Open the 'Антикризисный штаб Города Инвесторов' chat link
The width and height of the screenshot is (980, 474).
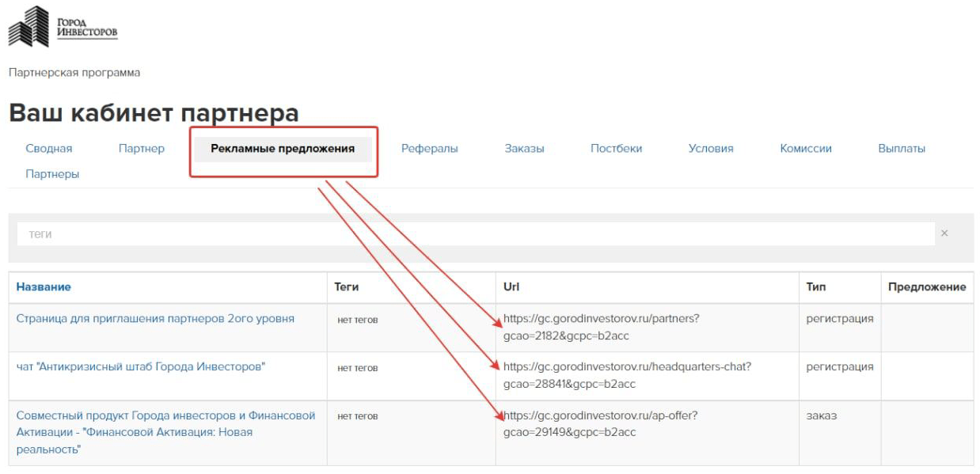click(x=141, y=366)
